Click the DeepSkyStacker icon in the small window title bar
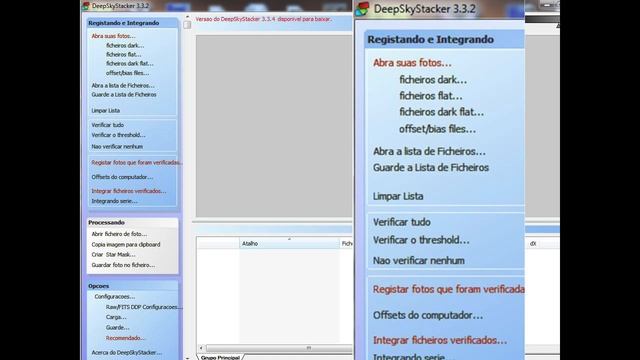The height and width of the screenshot is (360, 640). [86, 6]
